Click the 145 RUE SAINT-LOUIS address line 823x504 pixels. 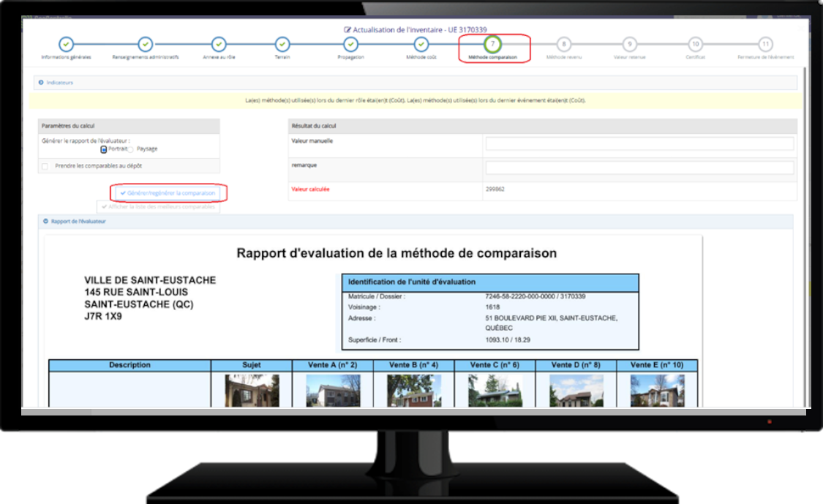[x=136, y=292]
